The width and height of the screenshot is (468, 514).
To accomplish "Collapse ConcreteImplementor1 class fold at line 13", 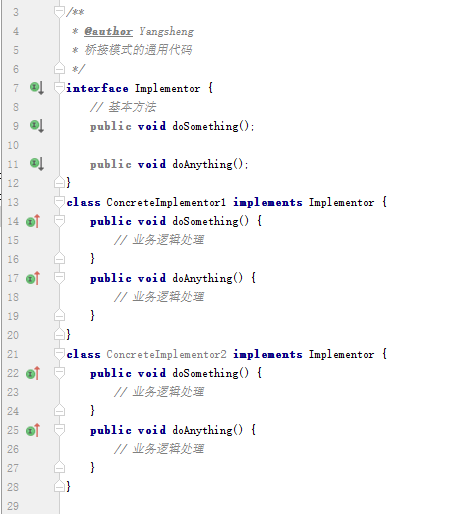I will 59,202.
